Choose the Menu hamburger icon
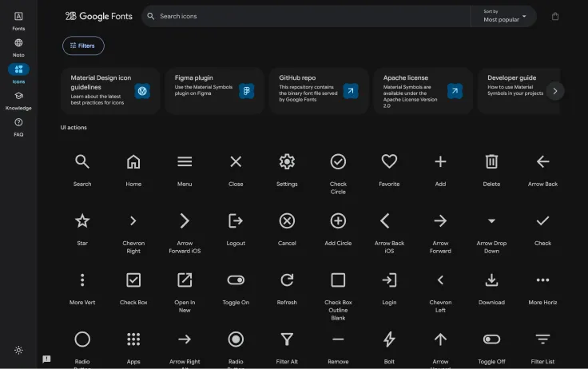Viewport: 588px width, 369px height. 185,161
